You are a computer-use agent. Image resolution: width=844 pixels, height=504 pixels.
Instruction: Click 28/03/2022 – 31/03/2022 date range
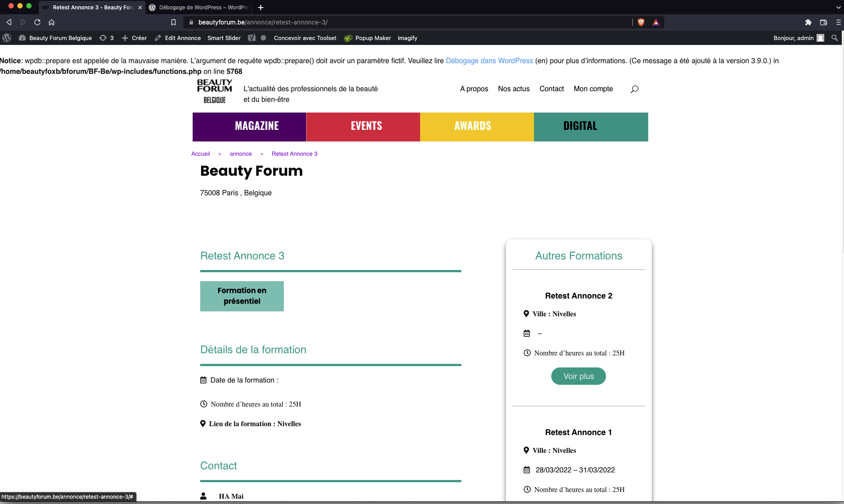575,470
